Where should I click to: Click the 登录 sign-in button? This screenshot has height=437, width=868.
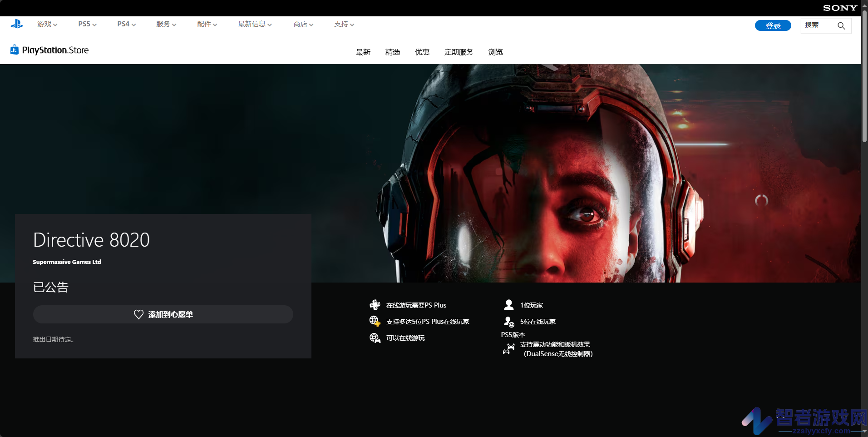click(x=773, y=25)
